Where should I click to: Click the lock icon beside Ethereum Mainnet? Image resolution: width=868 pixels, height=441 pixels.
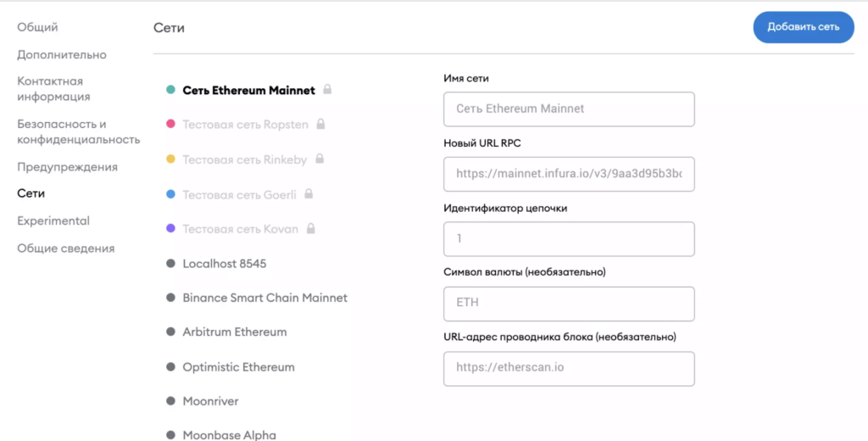pos(327,90)
